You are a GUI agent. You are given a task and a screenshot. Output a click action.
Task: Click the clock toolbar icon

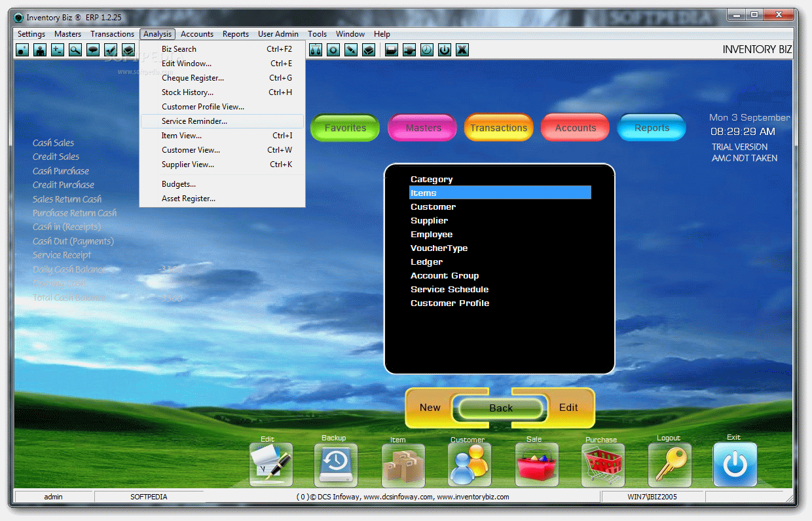pyautogui.click(x=427, y=49)
